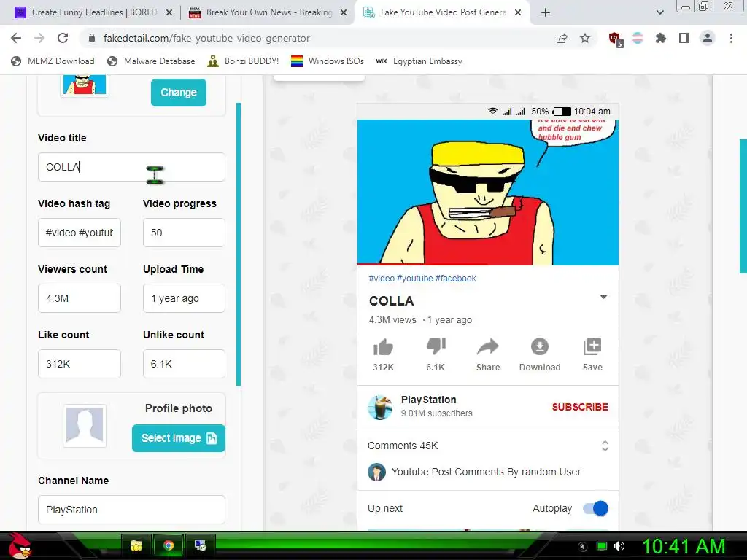Click the Video hash tag field

coord(79,233)
